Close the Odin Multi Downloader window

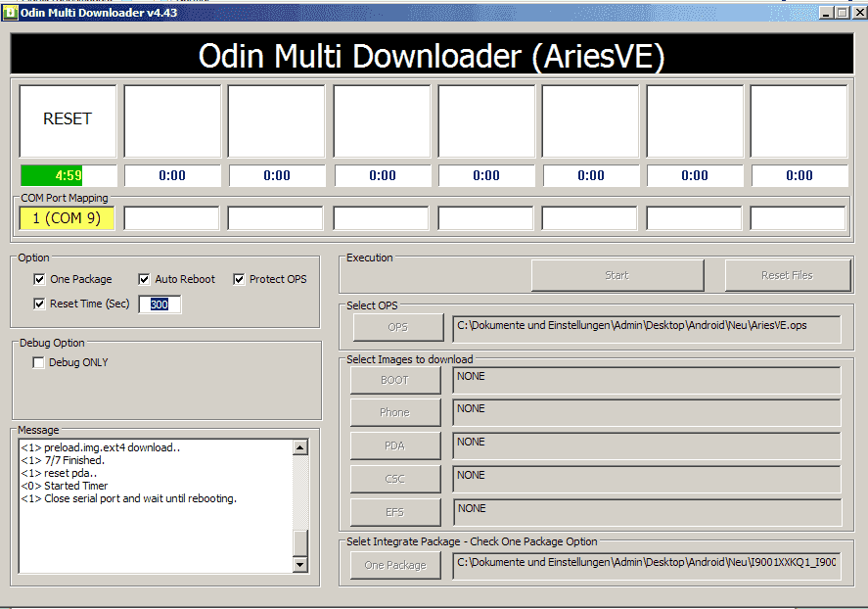pos(860,12)
